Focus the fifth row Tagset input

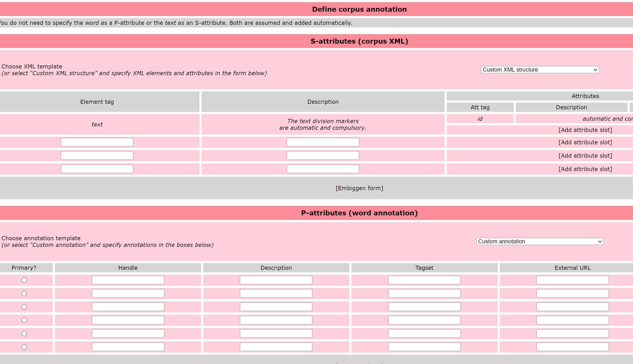pyautogui.click(x=424, y=333)
